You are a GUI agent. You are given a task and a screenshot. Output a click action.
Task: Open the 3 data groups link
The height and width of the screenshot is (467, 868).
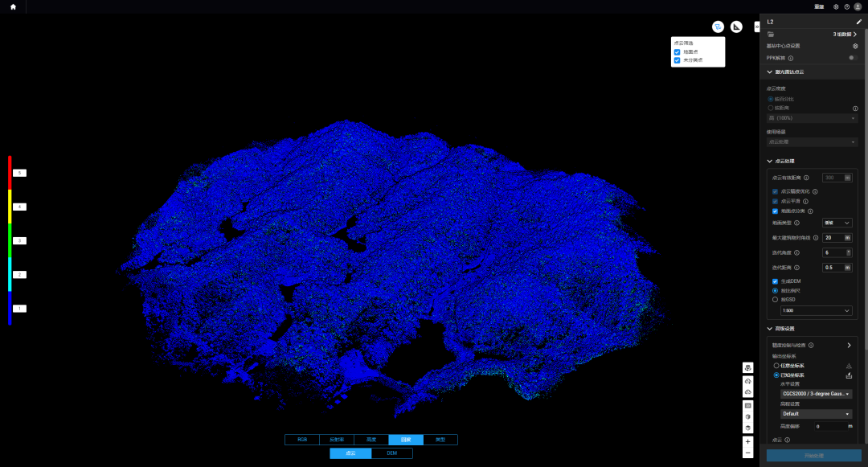coord(845,35)
